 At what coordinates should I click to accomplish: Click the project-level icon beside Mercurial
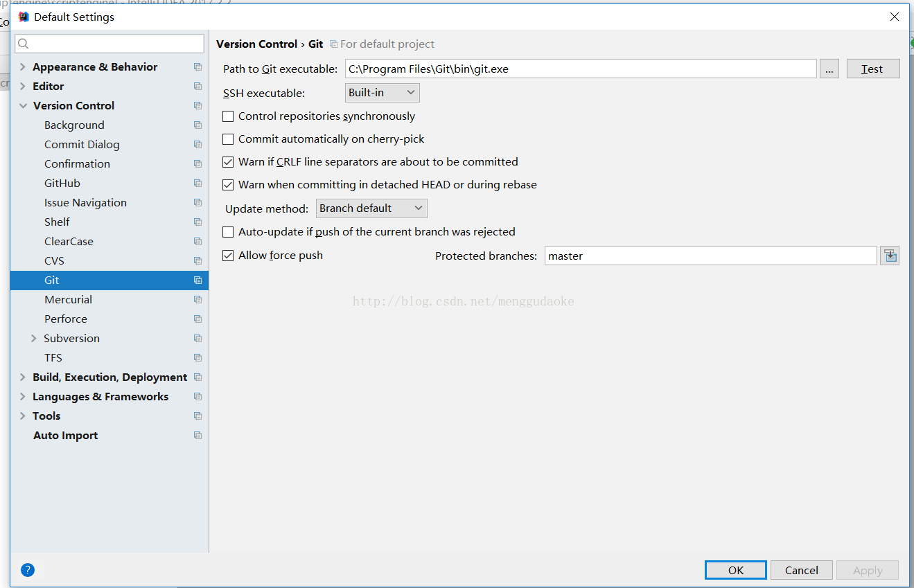(x=197, y=300)
